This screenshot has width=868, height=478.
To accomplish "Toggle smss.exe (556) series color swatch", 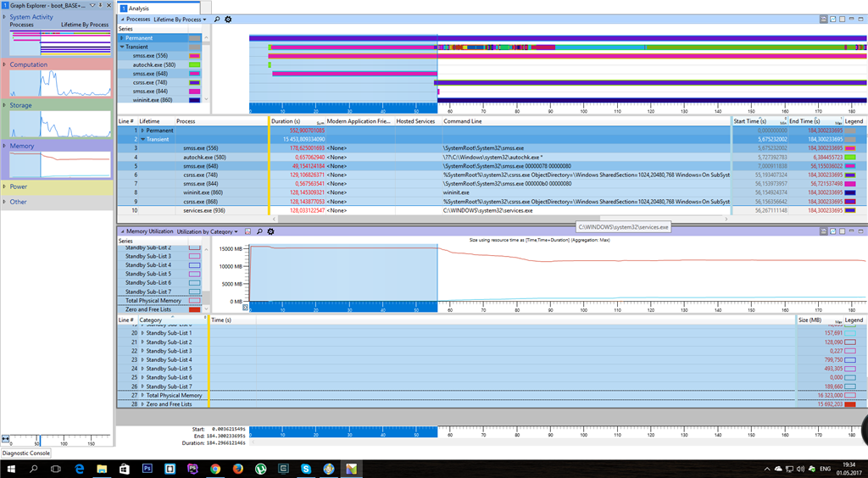I will 194,56.
